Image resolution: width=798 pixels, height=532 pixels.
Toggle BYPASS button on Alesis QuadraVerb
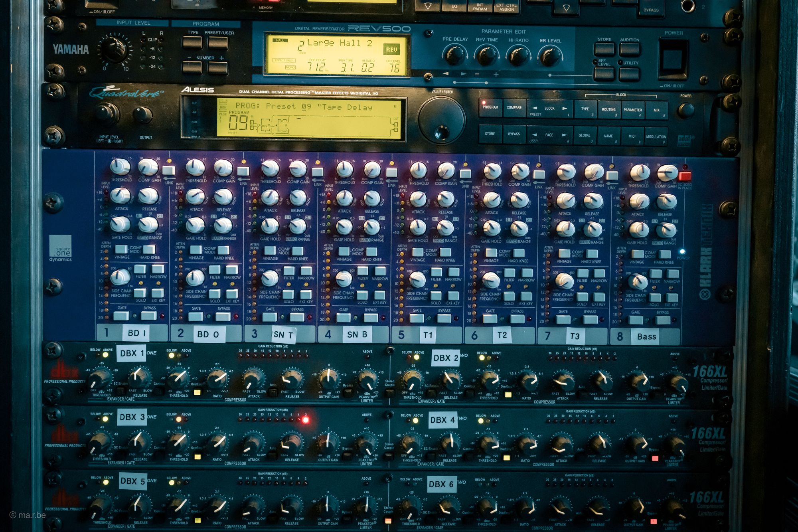pyautogui.click(x=514, y=135)
